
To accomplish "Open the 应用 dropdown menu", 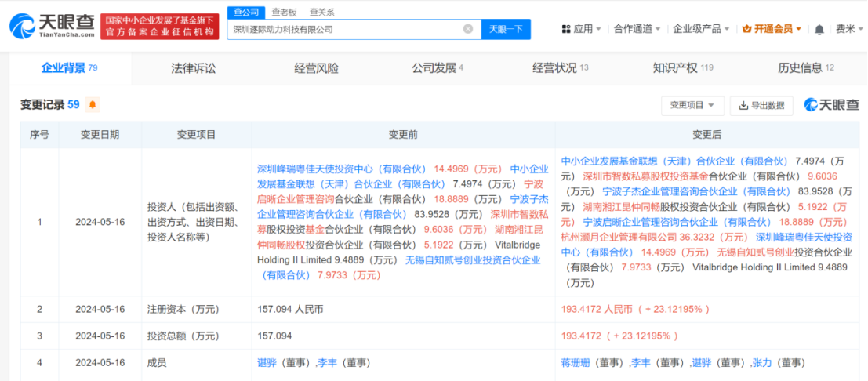I will (583, 29).
